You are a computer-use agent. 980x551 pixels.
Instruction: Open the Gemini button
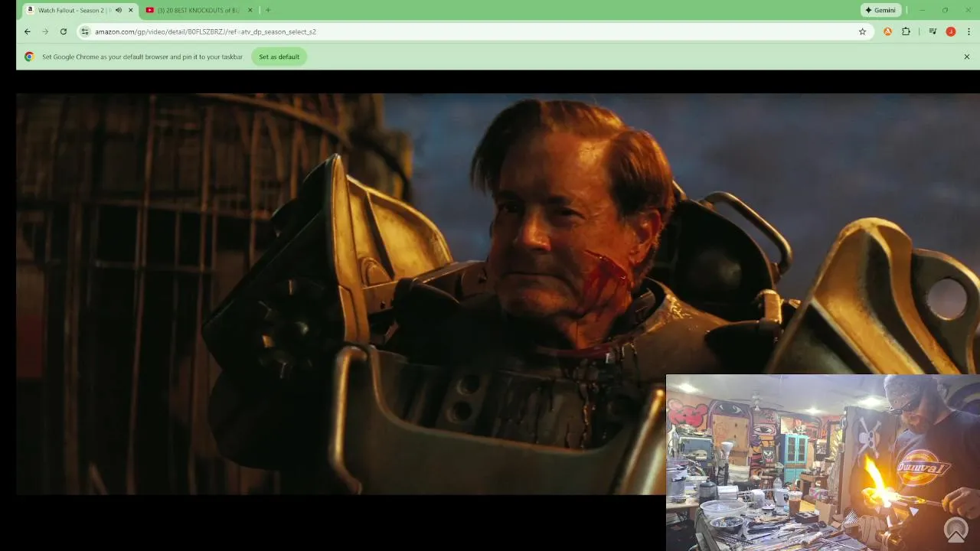point(880,10)
